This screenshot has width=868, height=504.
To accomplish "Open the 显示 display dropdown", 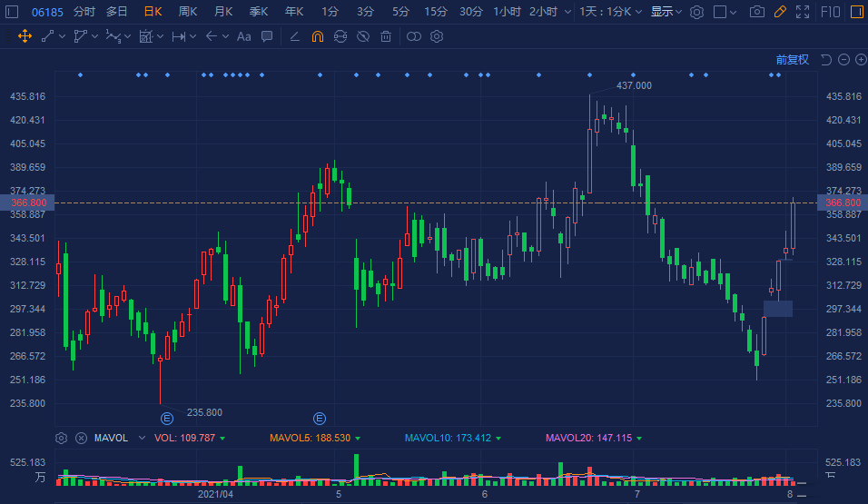I will (666, 12).
